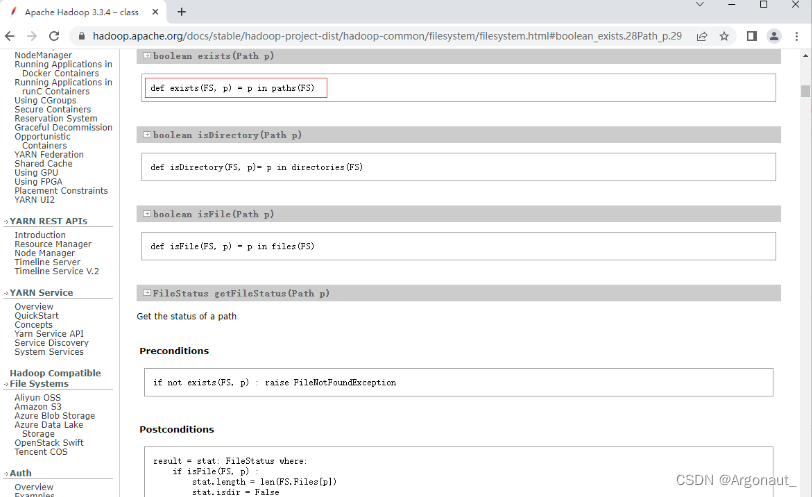The image size is (812, 497).
Task: Select the Apache Hadoop 3.3.4 tab
Action: (x=84, y=12)
